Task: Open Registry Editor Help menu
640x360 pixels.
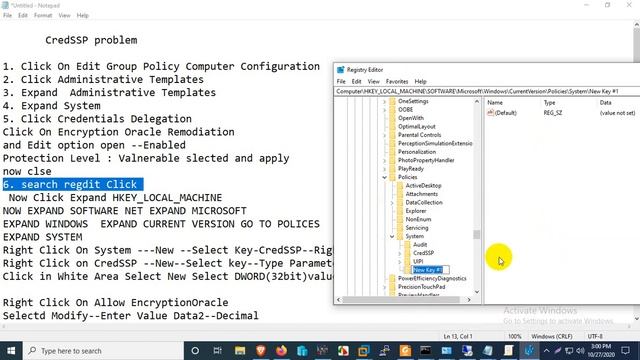Action: (x=420, y=82)
